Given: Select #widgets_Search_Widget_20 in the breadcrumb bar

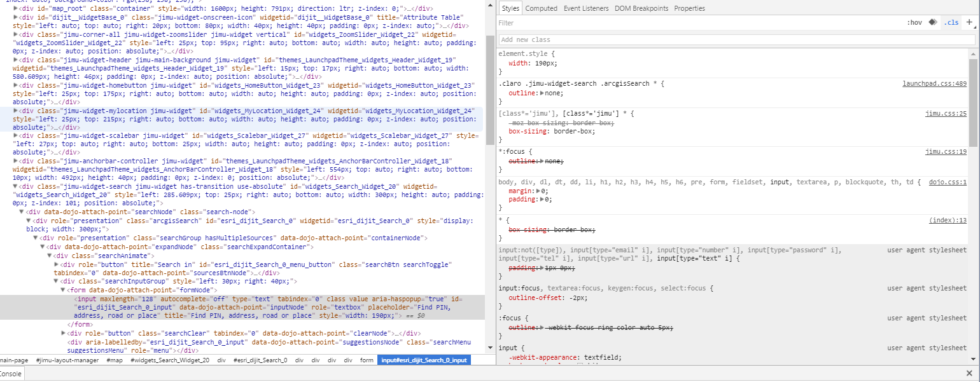Looking at the screenshot, I should tap(170, 360).
